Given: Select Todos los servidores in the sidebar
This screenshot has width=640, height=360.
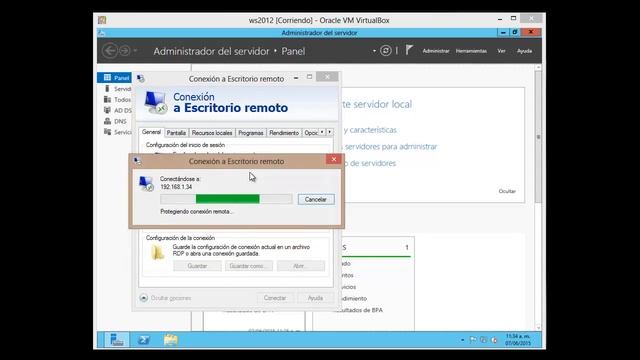Looking at the screenshot, I should pyautogui.click(x=117, y=100).
